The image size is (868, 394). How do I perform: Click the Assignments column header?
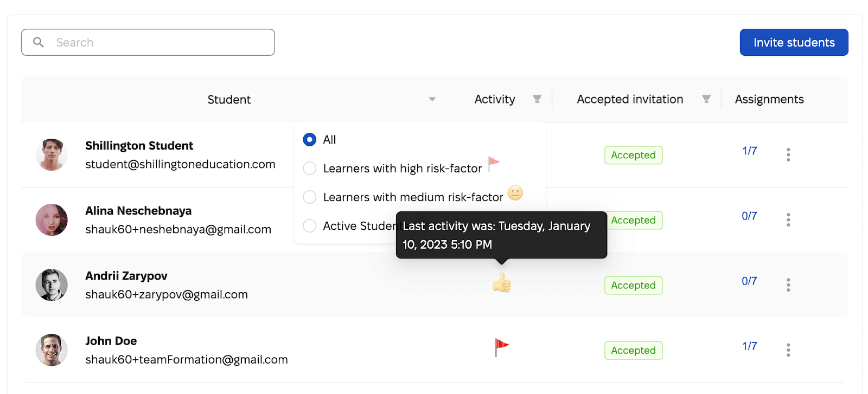point(769,99)
